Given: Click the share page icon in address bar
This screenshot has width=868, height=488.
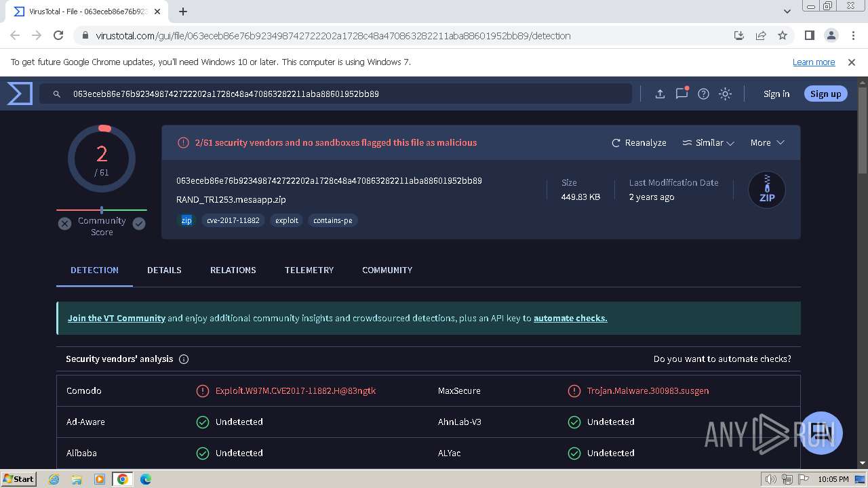Looking at the screenshot, I should coord(761,36).
